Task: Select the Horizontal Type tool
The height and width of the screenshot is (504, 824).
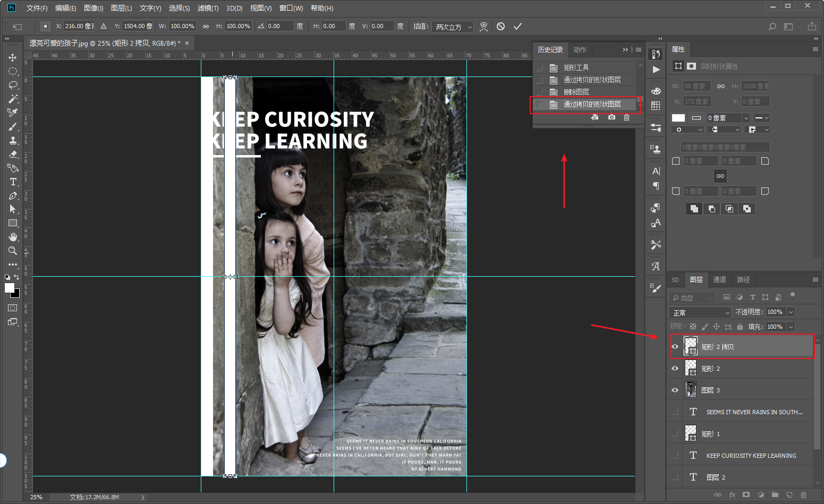Action: click(x=13, y=182)
